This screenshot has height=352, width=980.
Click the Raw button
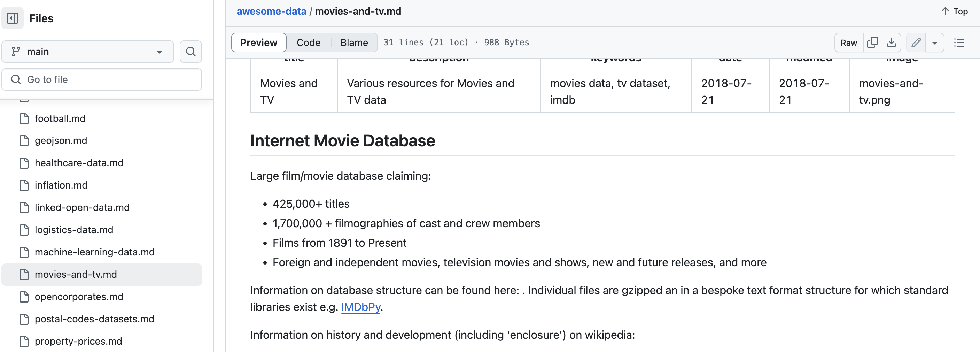coord(848,43)
